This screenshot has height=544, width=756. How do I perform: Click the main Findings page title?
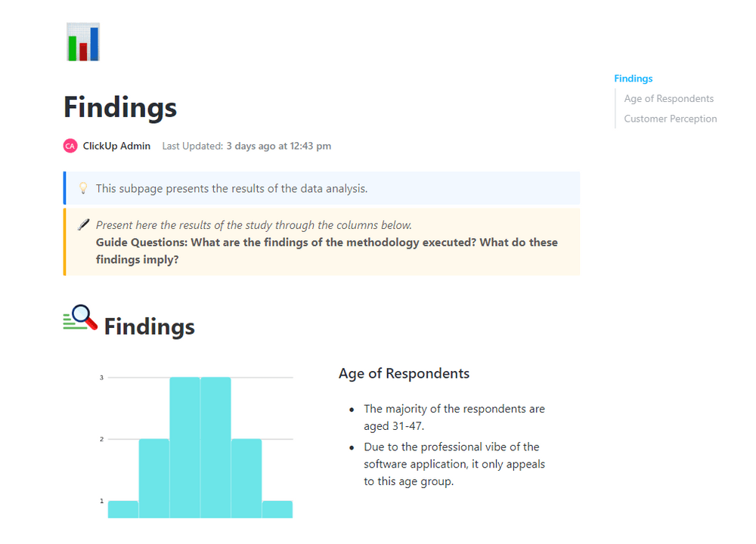(x=120, y=107)
